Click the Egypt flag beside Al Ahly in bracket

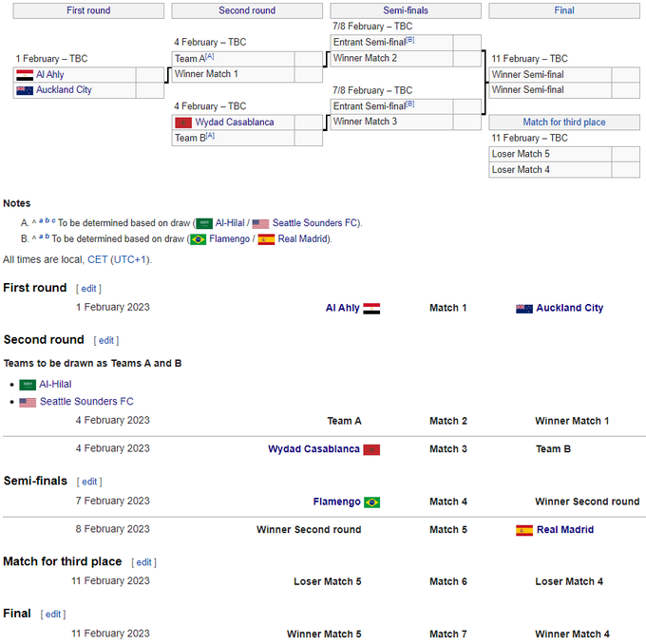pyautogui.click(x=25, y=74)
